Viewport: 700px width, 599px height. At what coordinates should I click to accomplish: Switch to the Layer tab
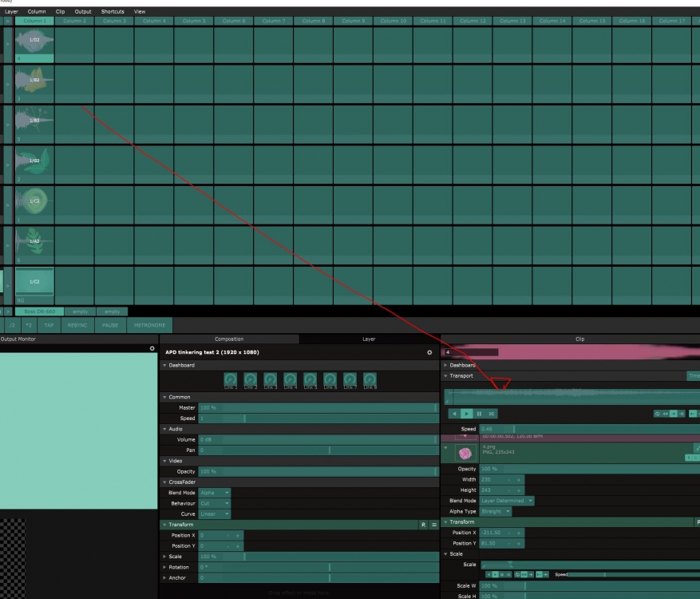pos(369,339)
